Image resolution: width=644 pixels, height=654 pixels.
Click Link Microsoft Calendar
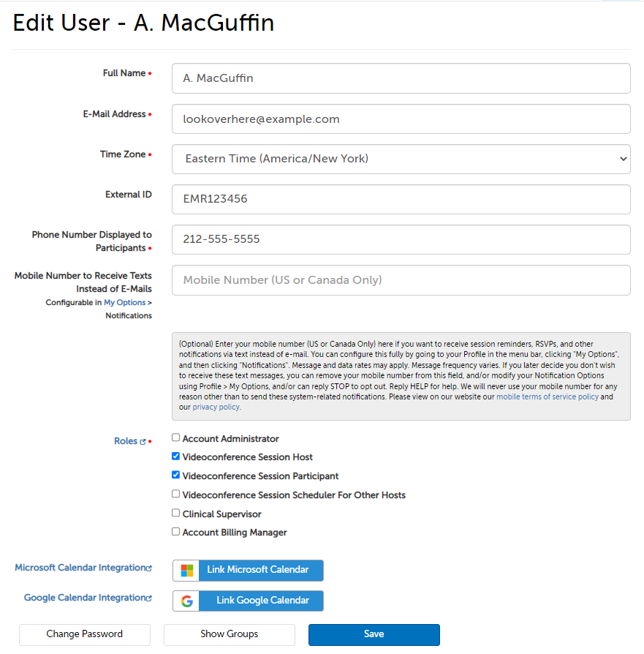pos(256,571)
